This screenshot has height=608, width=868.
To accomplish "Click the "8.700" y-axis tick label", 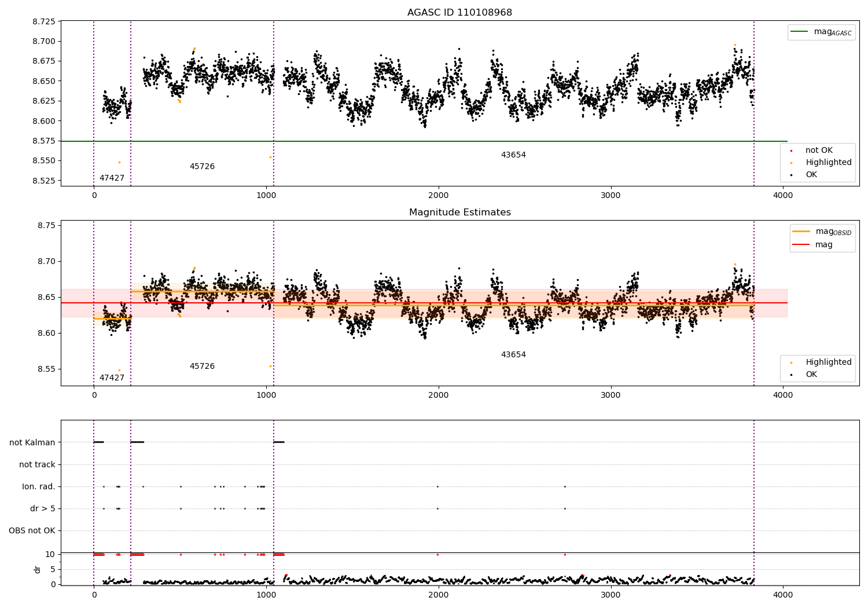I will tap(44, 41).
